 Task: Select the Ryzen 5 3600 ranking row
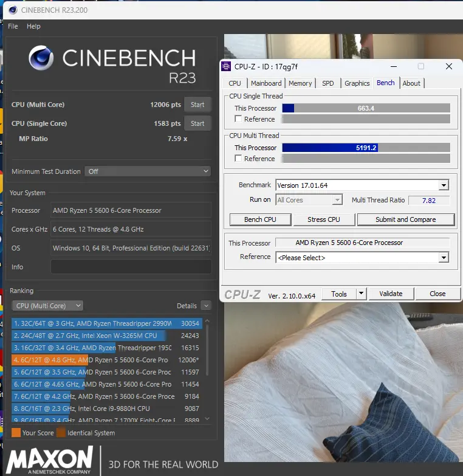[x=107, y=396]
